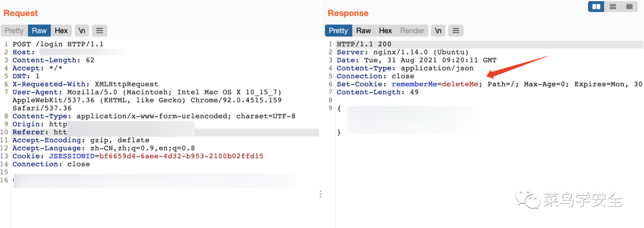
Task: Click the Request panel heading
Action: pos(20,13)
